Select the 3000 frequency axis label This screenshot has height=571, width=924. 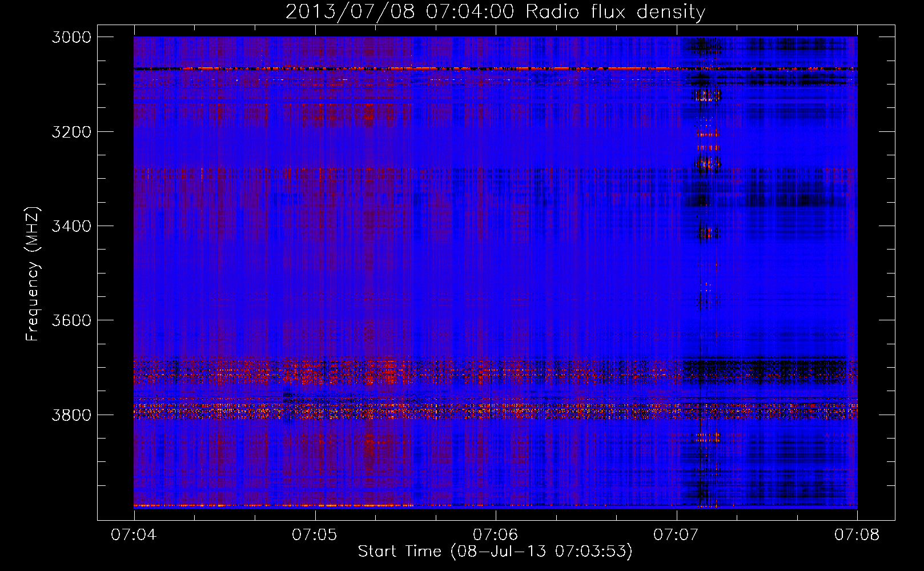click(71, 37)
